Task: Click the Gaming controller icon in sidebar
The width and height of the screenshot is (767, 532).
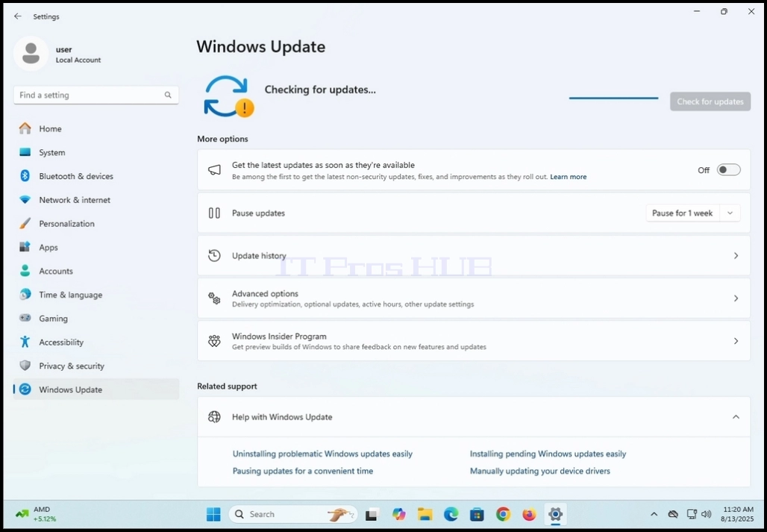Action: pos(25,318)
